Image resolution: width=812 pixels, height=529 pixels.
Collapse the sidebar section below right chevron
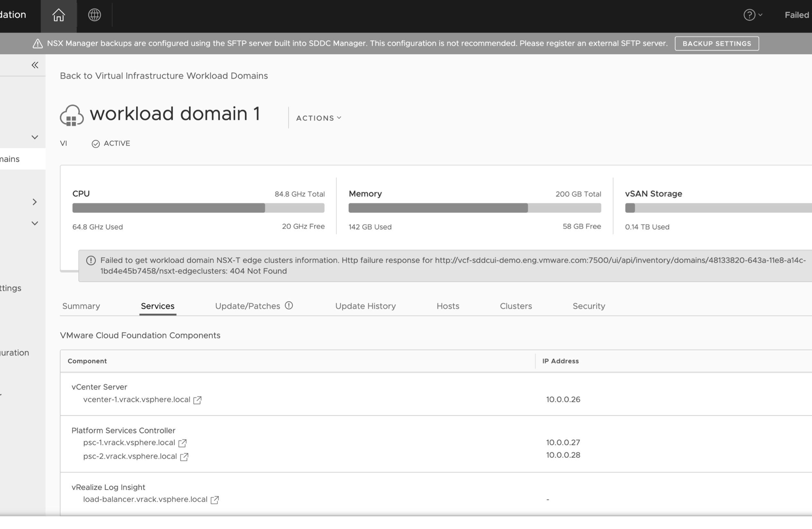pyautogui.click(x=35, y=223)
